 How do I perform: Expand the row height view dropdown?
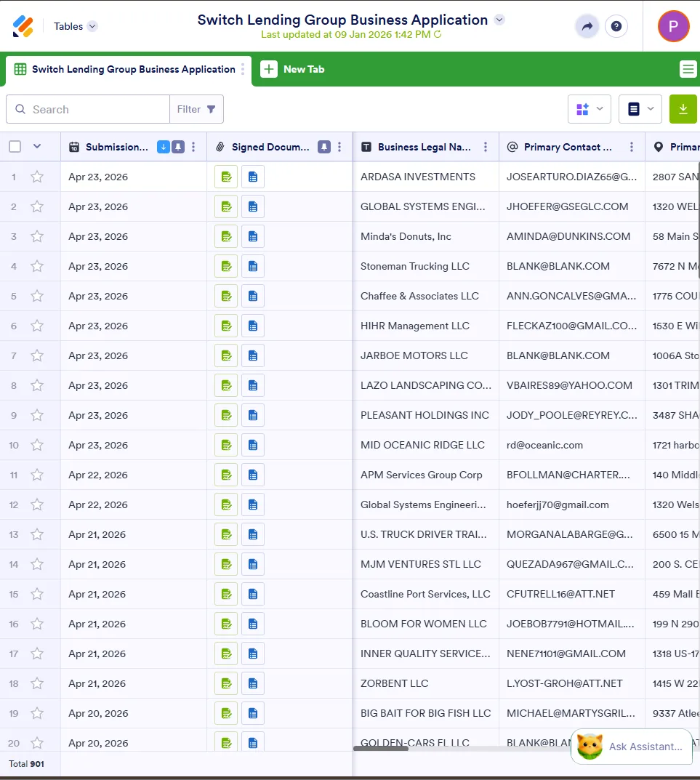pos(640,109)
